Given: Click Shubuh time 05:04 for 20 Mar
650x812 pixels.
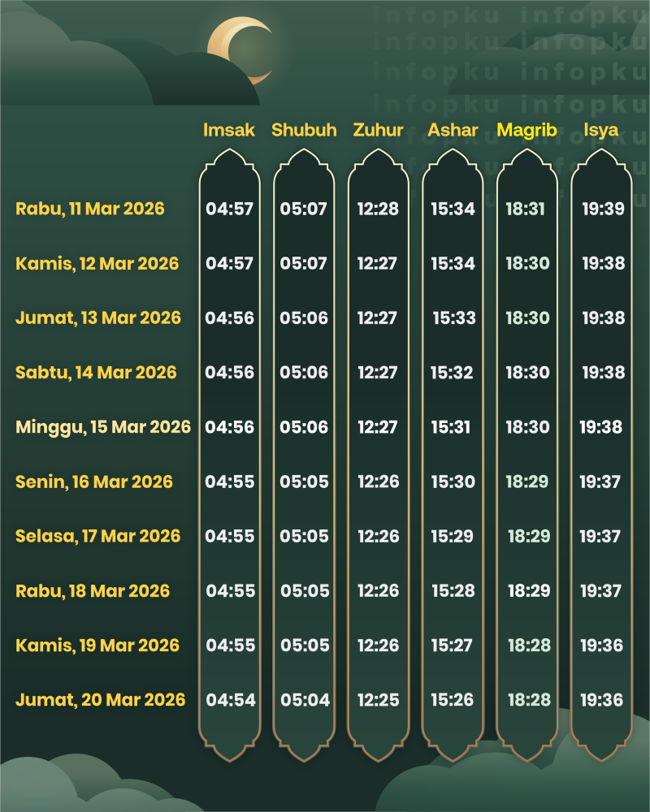Looking at the screenshot, I should coord(305,700).
